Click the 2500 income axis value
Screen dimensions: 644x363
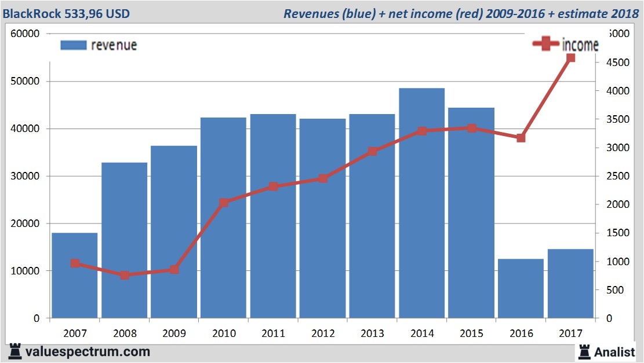[618, 176]
